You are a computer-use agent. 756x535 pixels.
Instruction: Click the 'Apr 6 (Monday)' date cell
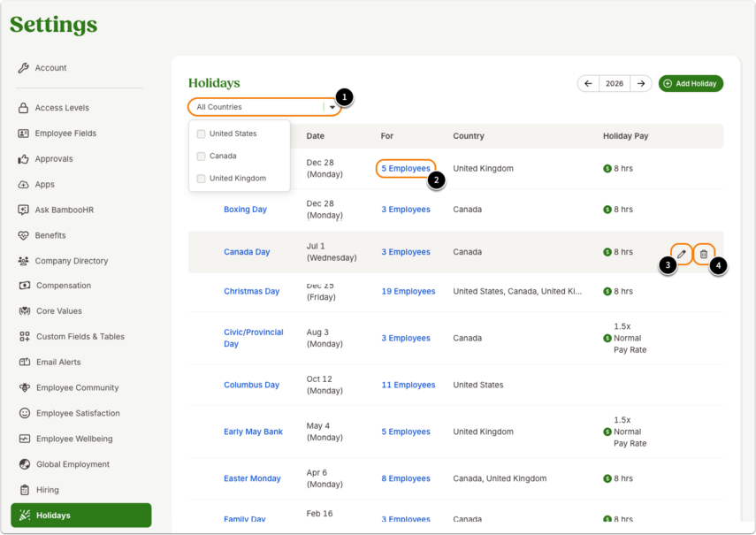click(x=325, y=478)
